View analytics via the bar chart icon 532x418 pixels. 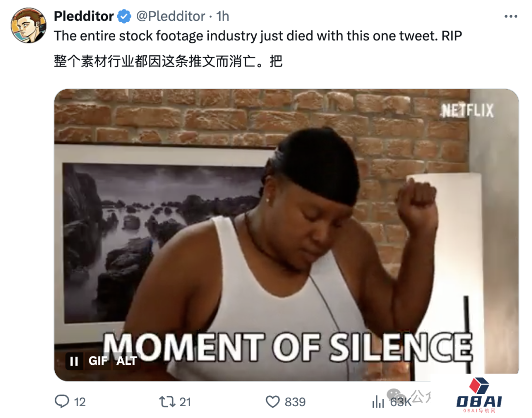point(378,402)
